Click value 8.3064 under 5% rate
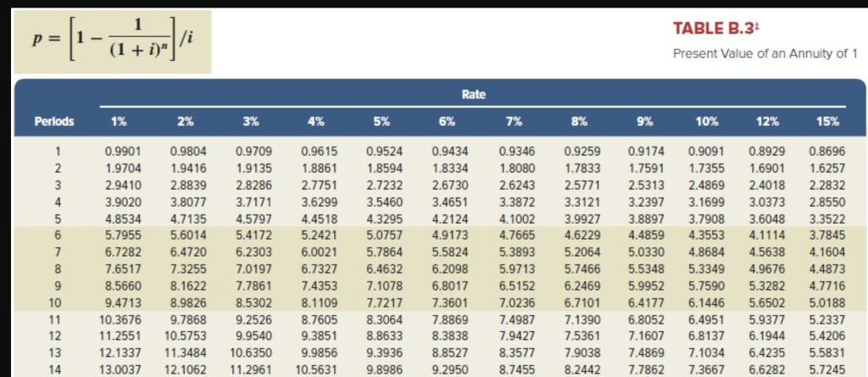Image resolution: width=868 pixels, height=377 pixels. [385, 319]
